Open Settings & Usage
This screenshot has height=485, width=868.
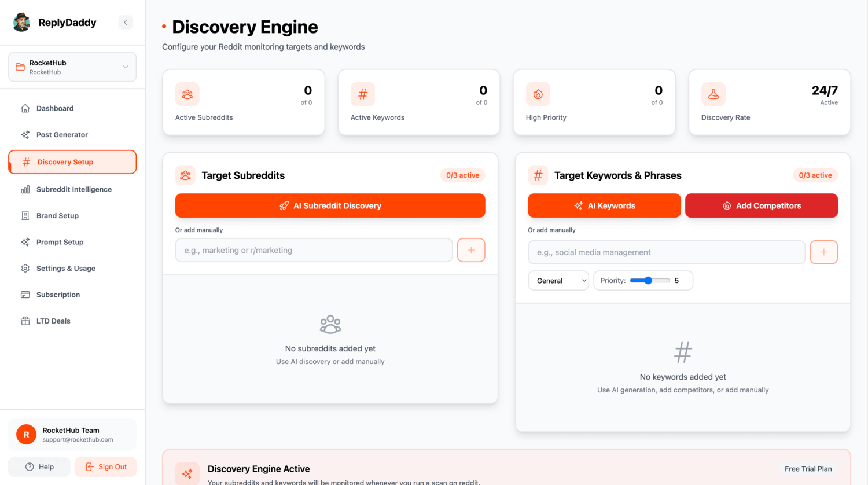click(x=72, y=269)
